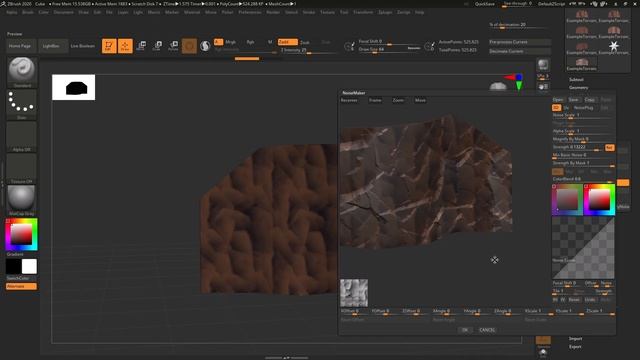Click Decimate Current
Screen dimensions: 640x360
click(x=520, y=51)
